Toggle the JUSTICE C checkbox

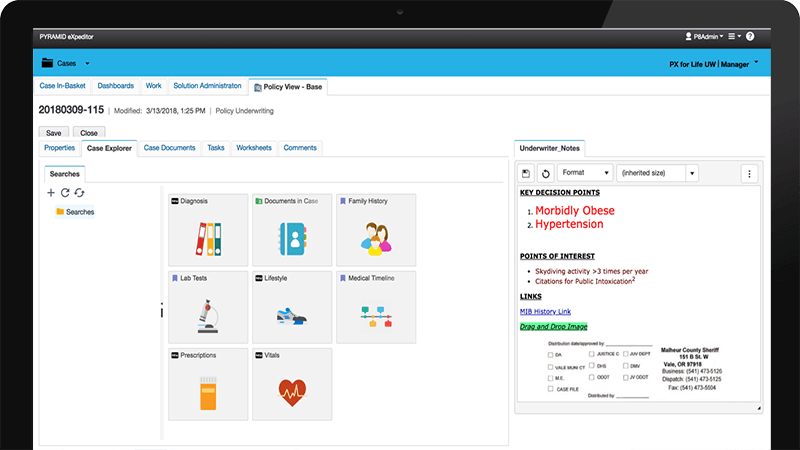point(591,354)
